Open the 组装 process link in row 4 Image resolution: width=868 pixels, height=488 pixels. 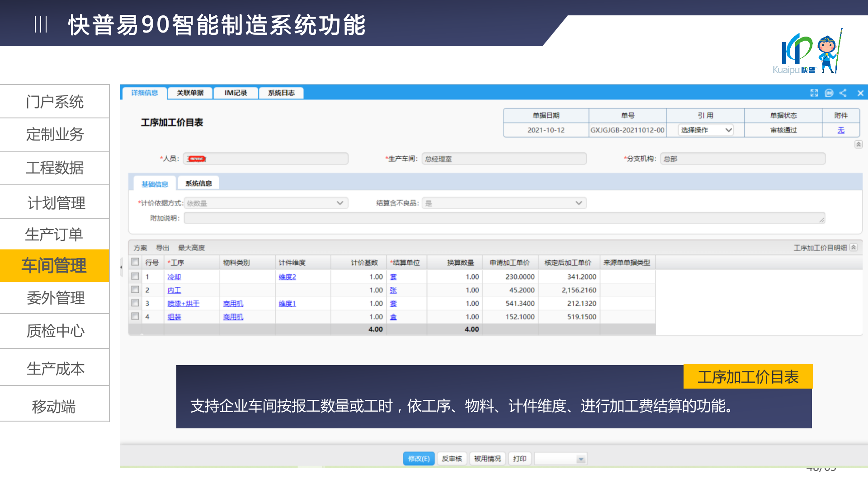coord(174,317)
